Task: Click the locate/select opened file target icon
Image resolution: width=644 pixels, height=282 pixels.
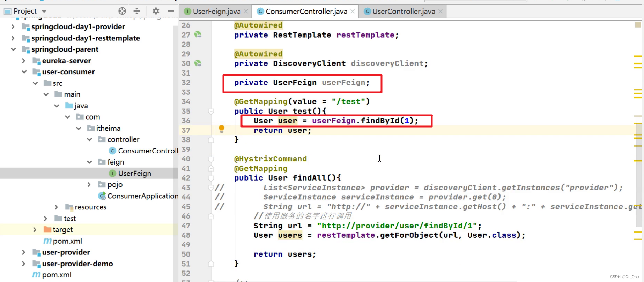Action: click(122, 11)
